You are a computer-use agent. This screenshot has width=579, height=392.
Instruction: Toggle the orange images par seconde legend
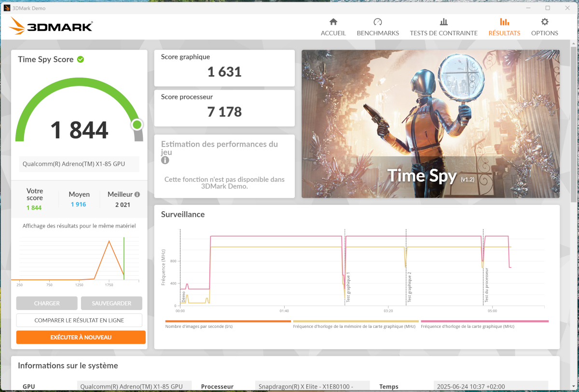click(x=228, y=324)
